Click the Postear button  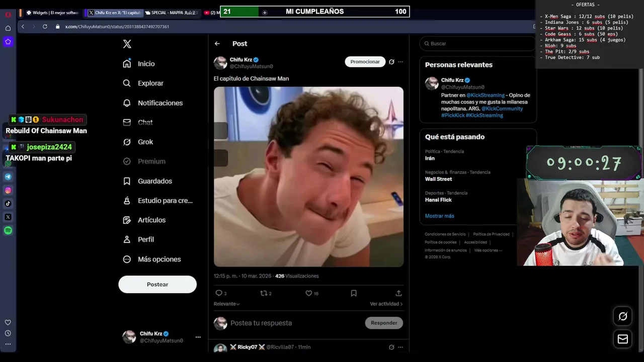coord(157,285)
